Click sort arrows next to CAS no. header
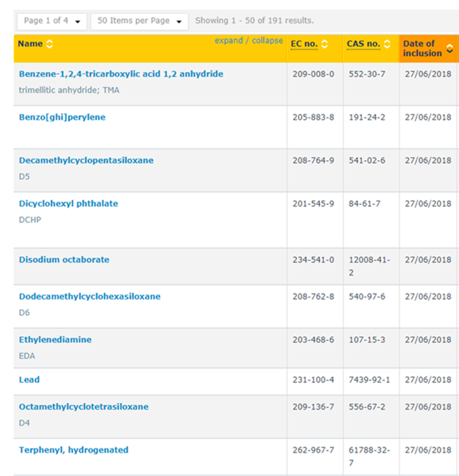This screenshot has width=459, height=476. (x=387, y=45)
